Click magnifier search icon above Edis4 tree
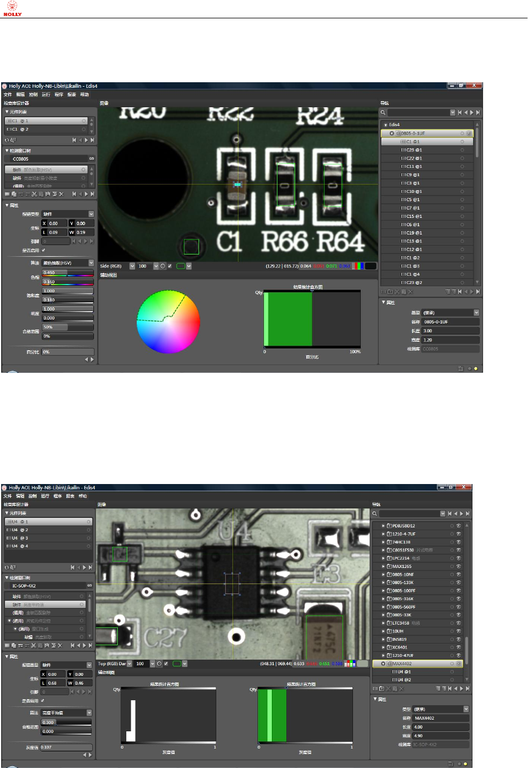 click(x=383, y=112)
